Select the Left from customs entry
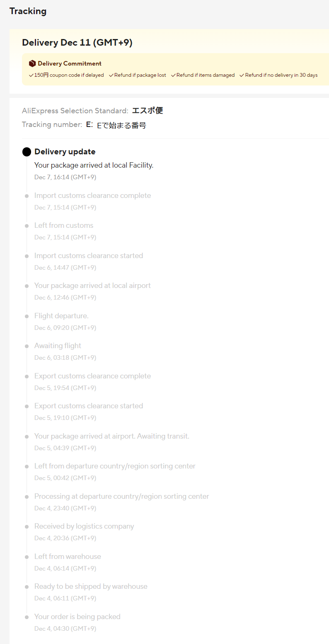329x644 pixels. point(64,225)
